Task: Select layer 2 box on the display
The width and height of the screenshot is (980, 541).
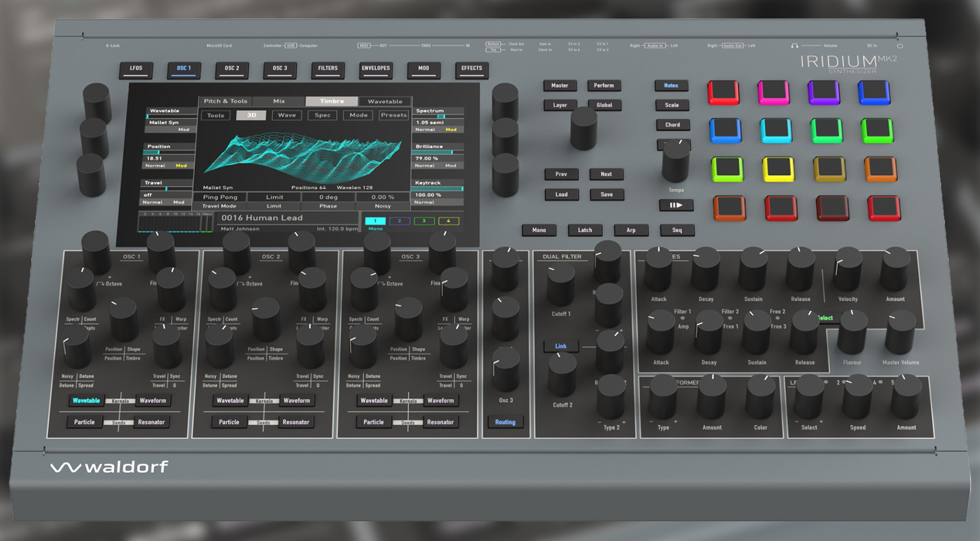Action: [x=399, y=221]
